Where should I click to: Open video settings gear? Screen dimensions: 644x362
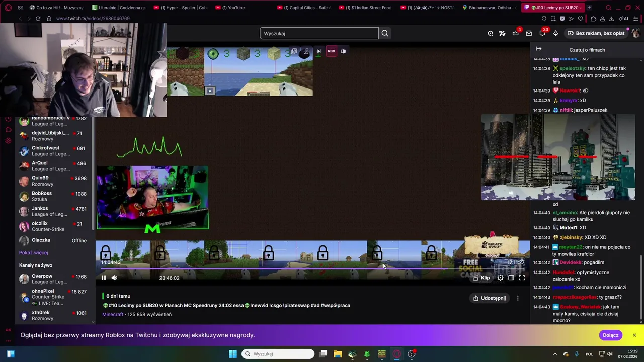500,278
